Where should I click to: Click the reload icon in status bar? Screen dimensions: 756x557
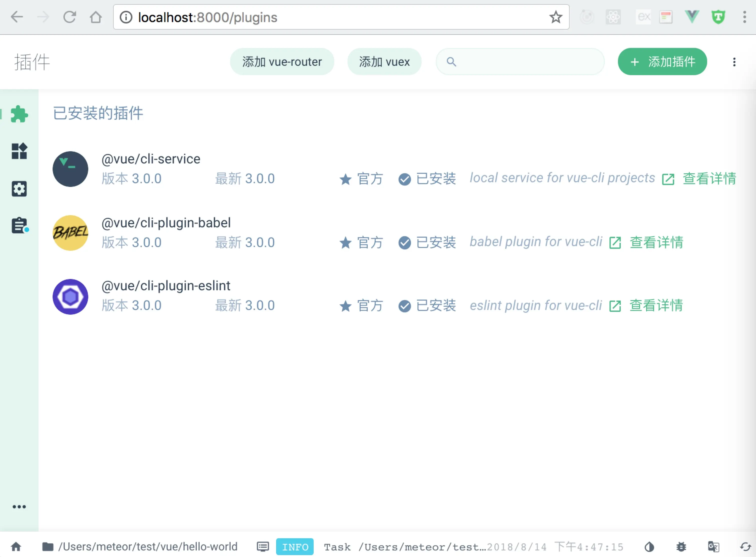click(745, 546)
